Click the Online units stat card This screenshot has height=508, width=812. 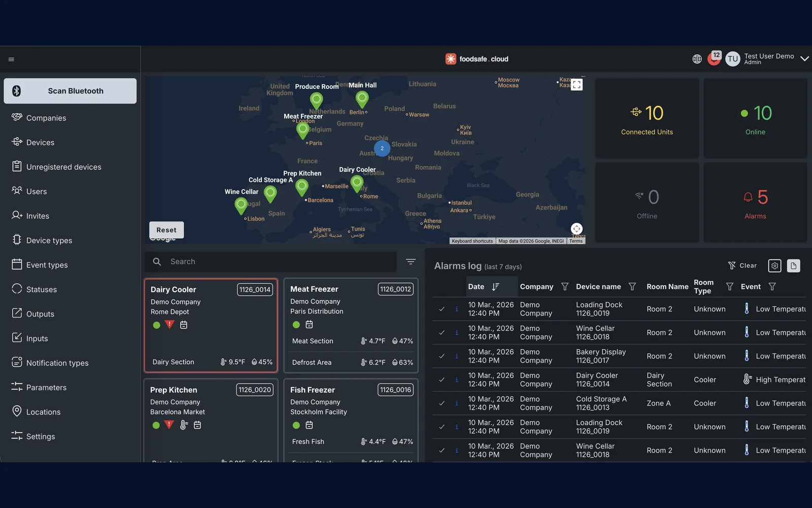point(755,118)
